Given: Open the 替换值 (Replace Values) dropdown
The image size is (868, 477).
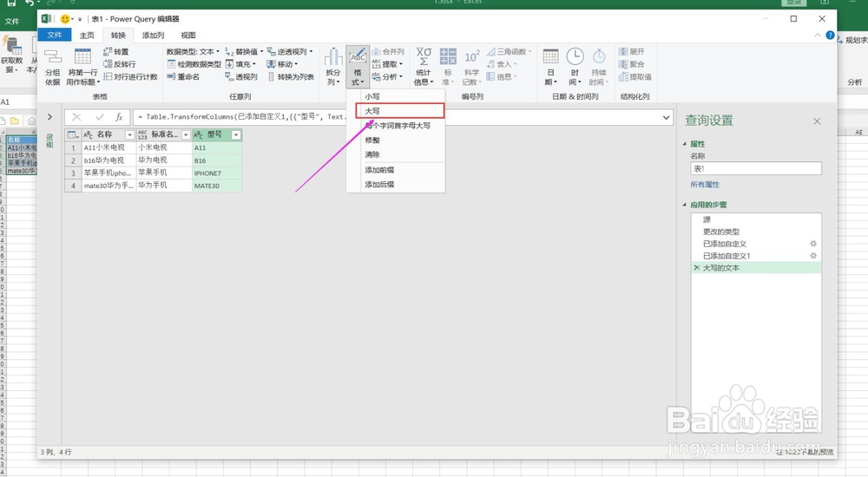Looking at the screenshot, I should click(x=245, y=51).
